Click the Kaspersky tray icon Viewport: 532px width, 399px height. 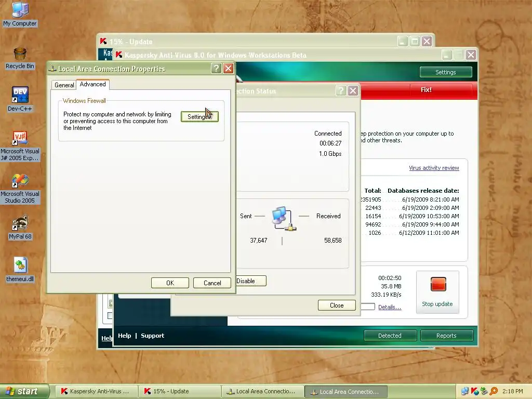475,391
